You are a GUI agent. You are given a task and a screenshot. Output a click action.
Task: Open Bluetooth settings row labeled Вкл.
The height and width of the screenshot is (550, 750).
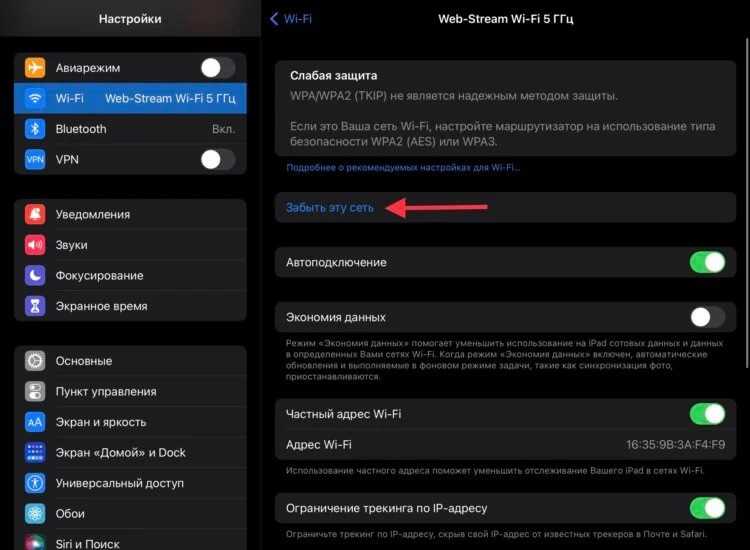point(130,129)
